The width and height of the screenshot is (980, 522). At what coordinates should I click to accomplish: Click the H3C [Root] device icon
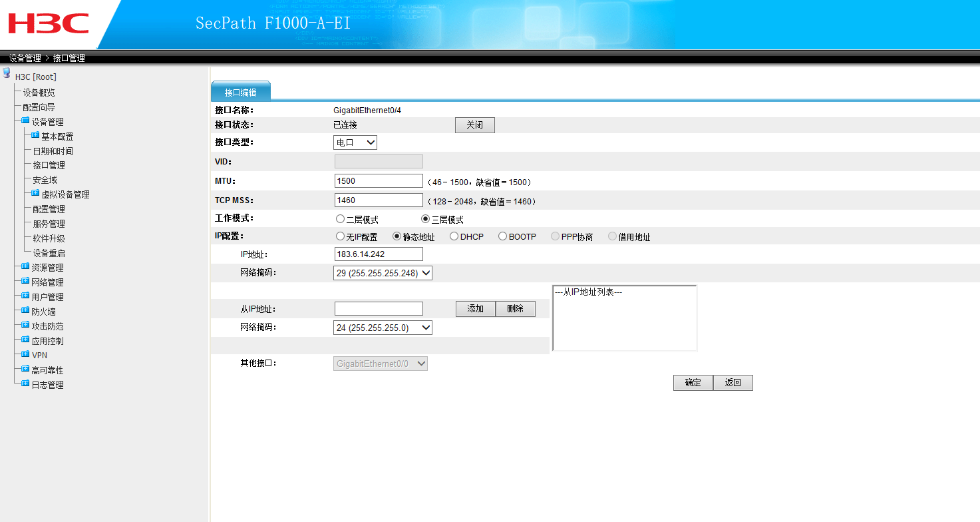(x=7, y=73)
